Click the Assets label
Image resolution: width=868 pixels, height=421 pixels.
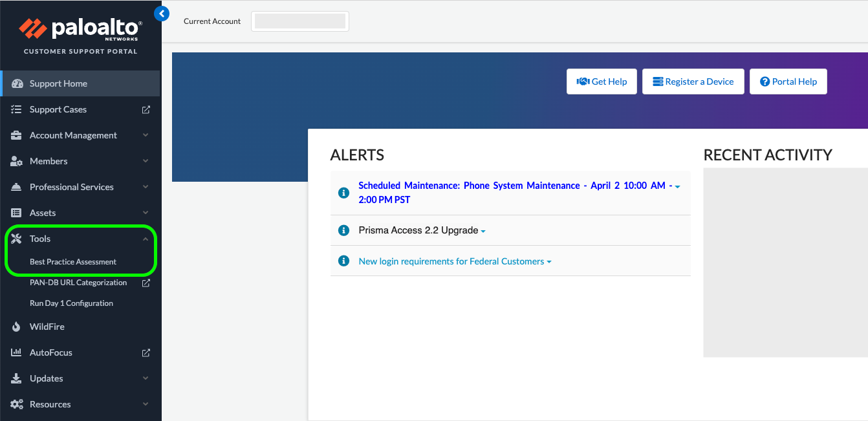tap(43, 213)
